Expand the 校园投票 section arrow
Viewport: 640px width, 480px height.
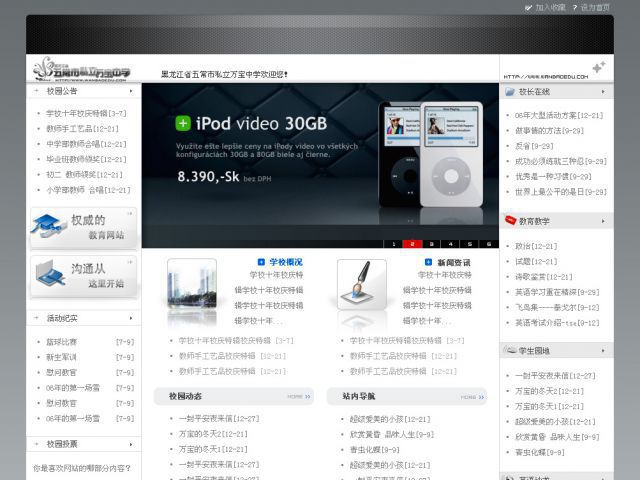pos(37,443)
